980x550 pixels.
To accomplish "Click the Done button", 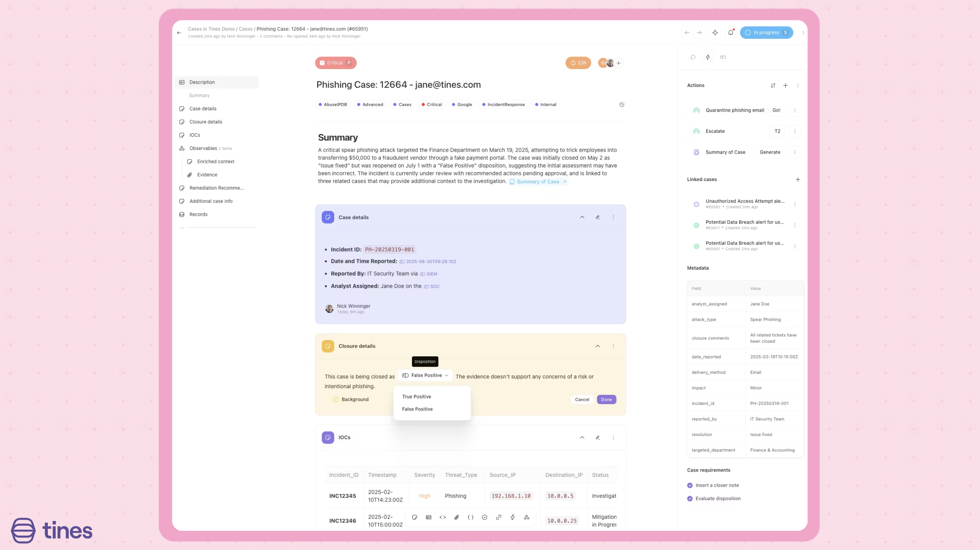I will tap(606, 400).
